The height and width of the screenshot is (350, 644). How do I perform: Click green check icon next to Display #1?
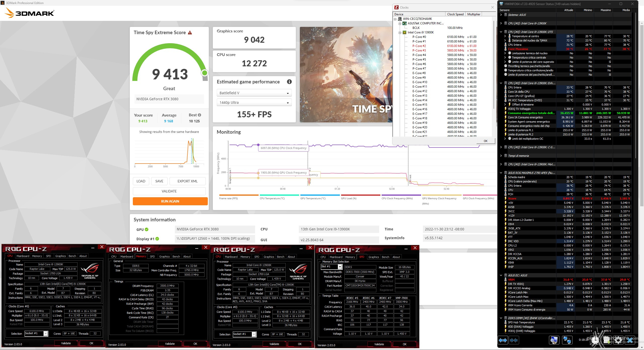(x=157, y=239)
